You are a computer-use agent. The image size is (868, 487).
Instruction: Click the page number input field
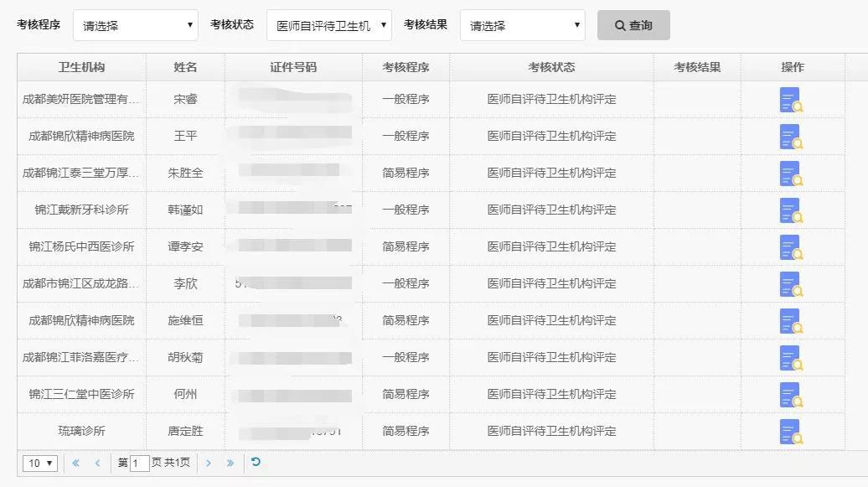coord(138,462)
